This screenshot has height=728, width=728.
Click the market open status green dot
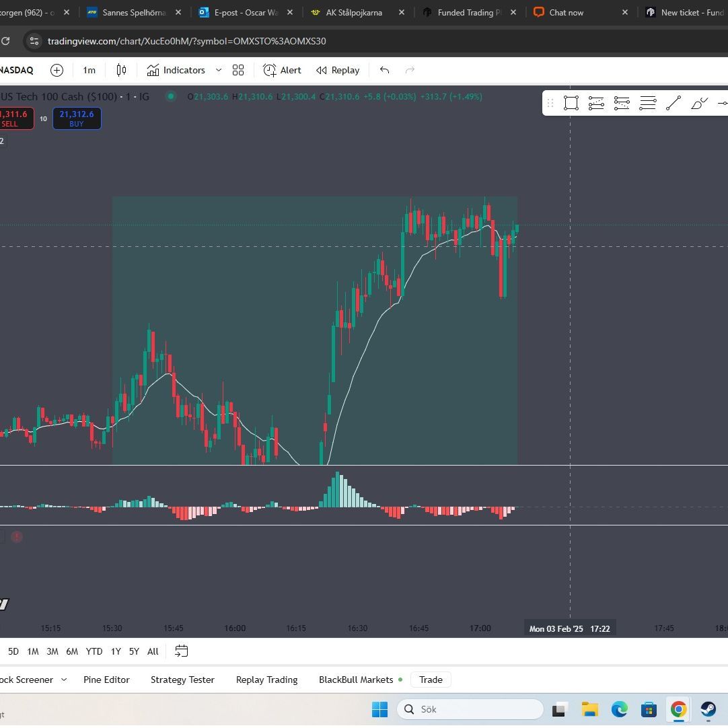point(171,97)
